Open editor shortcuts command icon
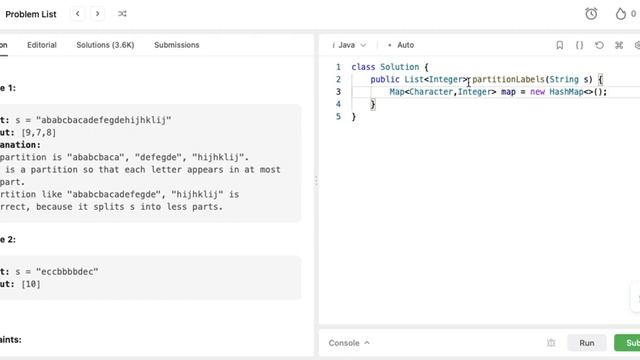Screen dimensions: 640x360 [x=619, y=45]
